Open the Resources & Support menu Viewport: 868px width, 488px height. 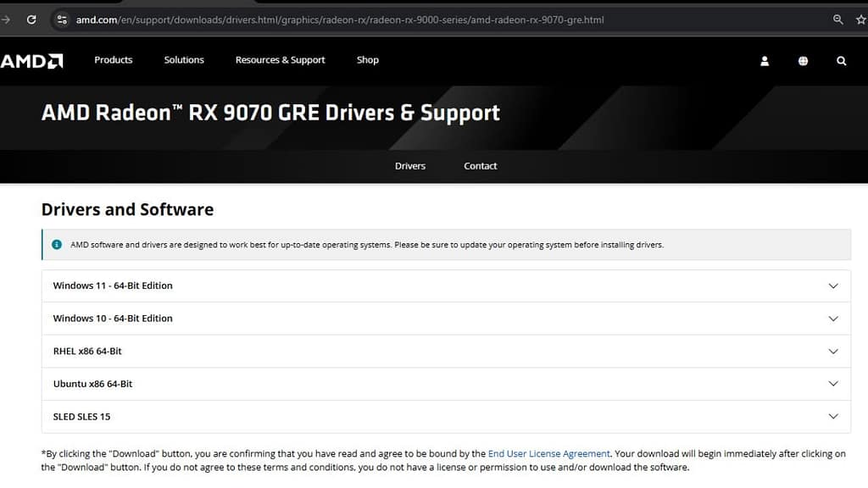280,60
